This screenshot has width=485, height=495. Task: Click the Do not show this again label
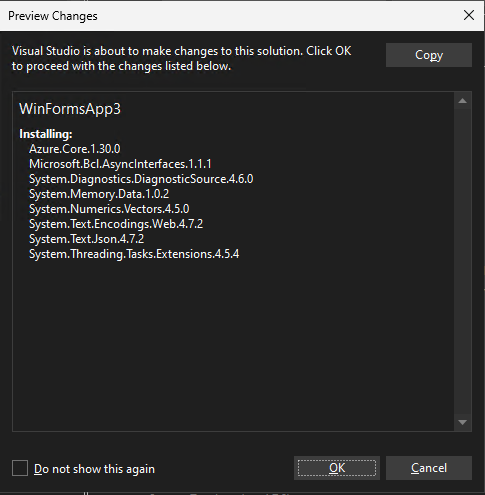point(94,469)
